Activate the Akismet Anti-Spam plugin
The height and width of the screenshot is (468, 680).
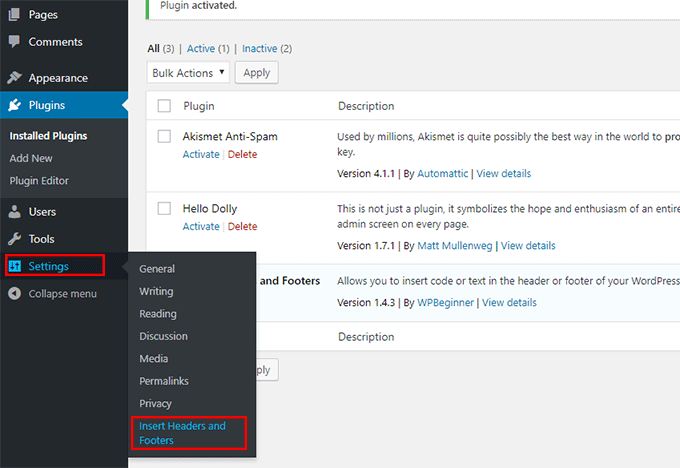pos(201,154)
